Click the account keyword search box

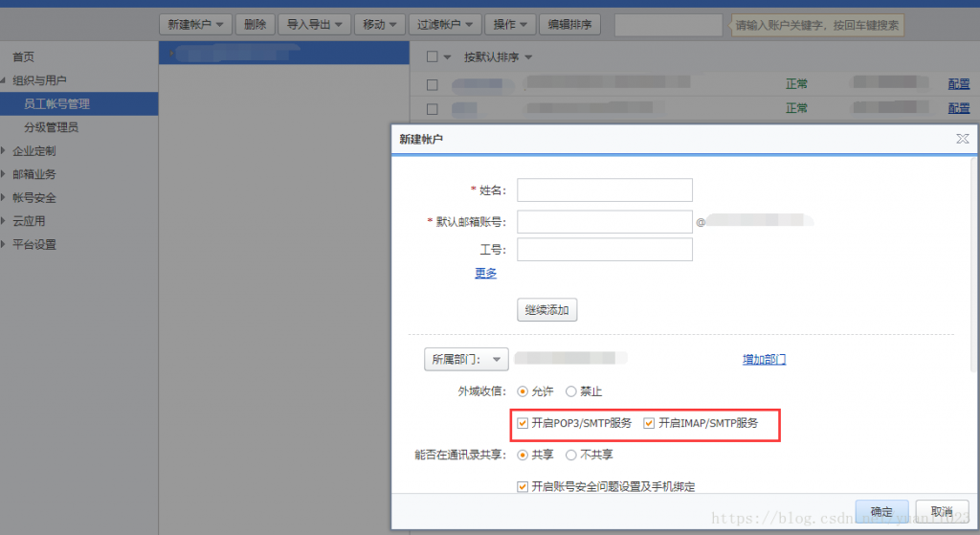(668, 25)
